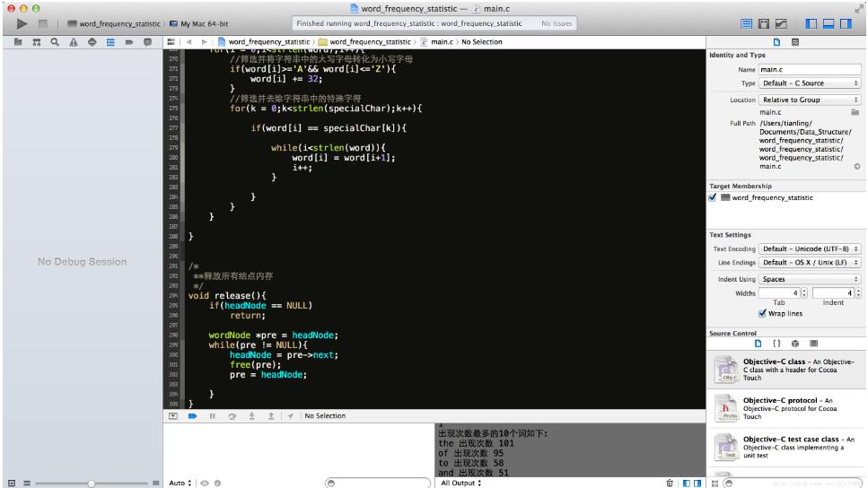This screenshot has height=488, width=868.
Task: Hide the right utilities panel
Action: pyautogui.click(x=846, y=24)
